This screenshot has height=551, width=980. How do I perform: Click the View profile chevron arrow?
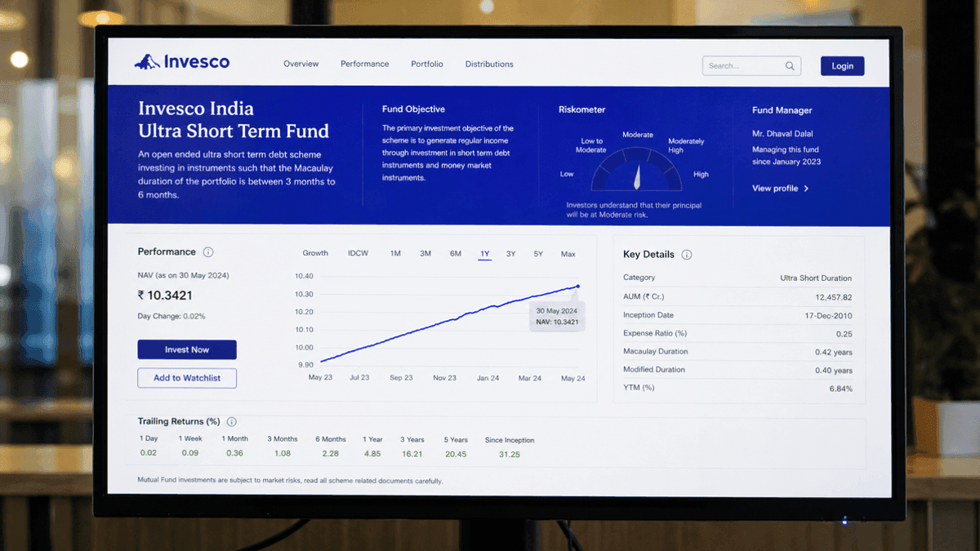tap(806, 189)
